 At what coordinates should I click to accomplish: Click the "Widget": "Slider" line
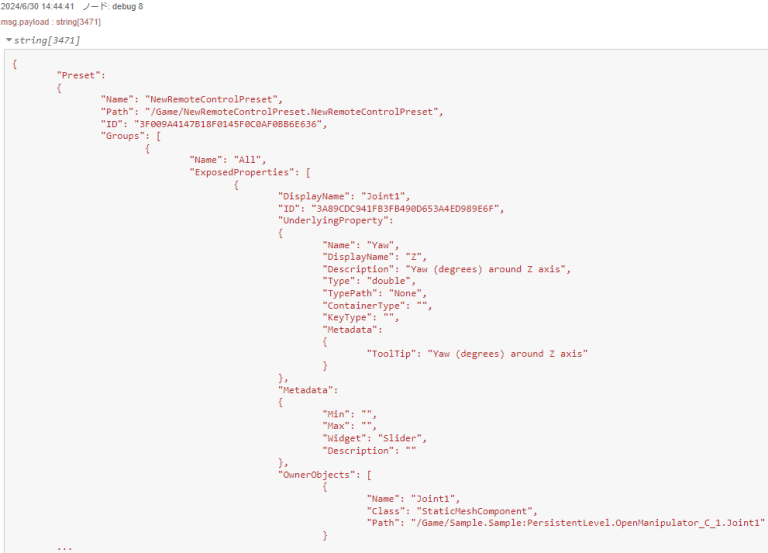pyautogui.click(x=376, y=438)
